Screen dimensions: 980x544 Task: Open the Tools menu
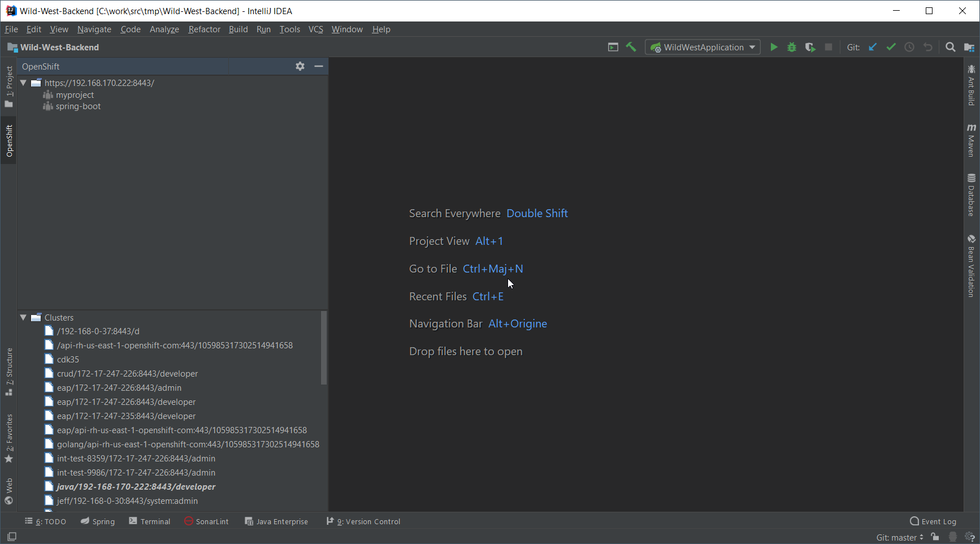coord(289,29)
